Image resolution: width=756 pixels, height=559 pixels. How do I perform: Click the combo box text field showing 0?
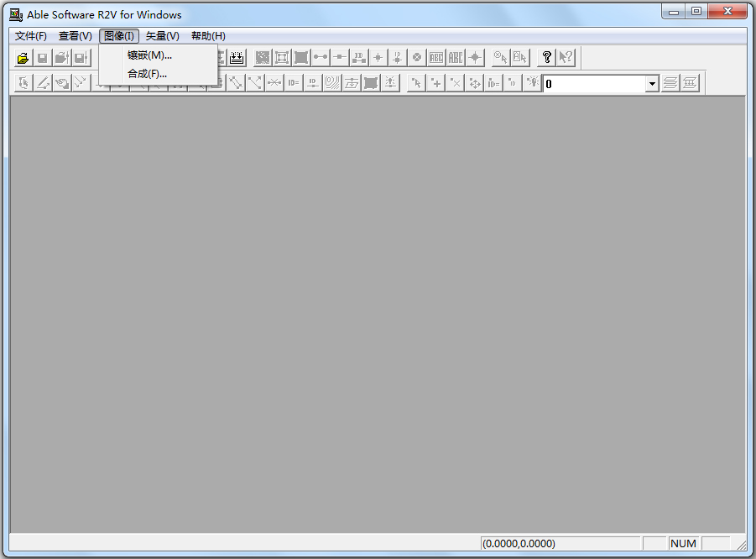(593, 84)
